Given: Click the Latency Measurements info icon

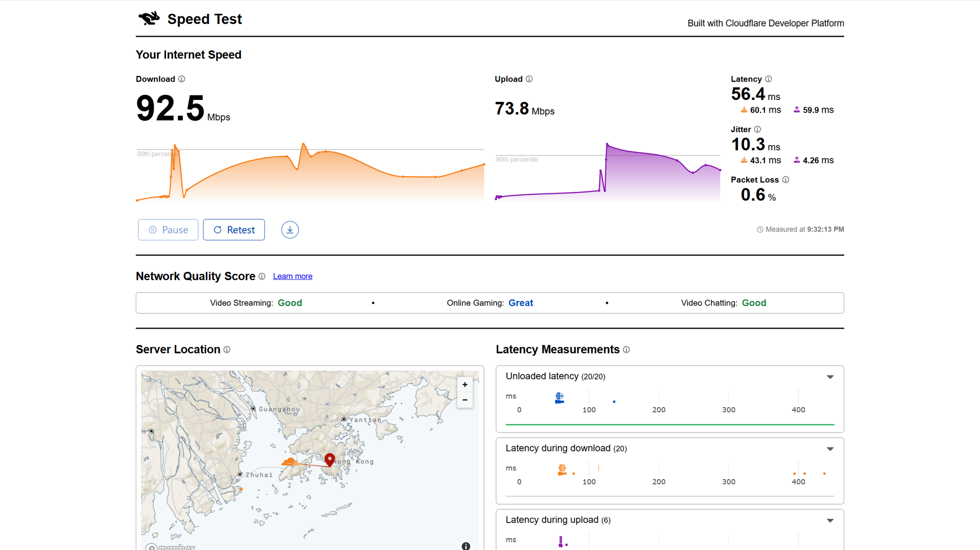Looking at the screenshot, I should (626, 349).
